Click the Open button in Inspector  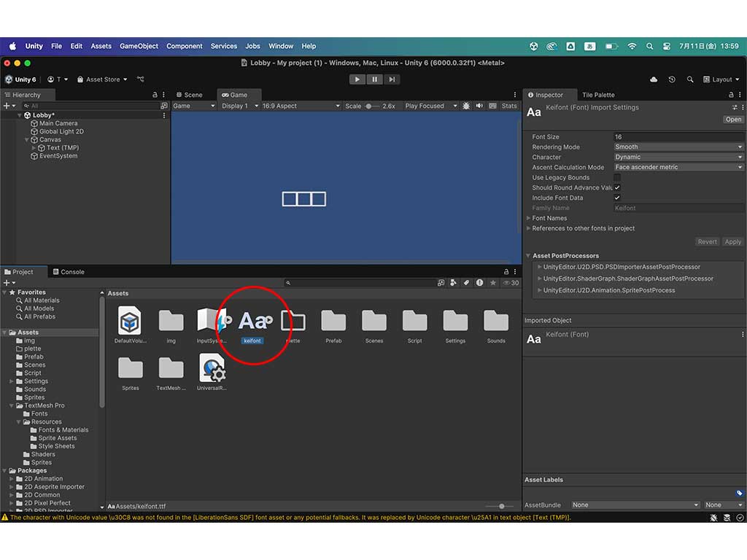click(733, 120)
